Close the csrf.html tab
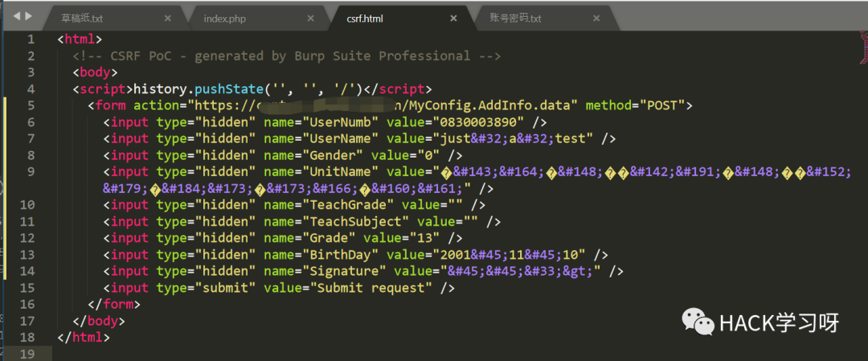This screenshot has width=868, height=361. click(453, 18)
